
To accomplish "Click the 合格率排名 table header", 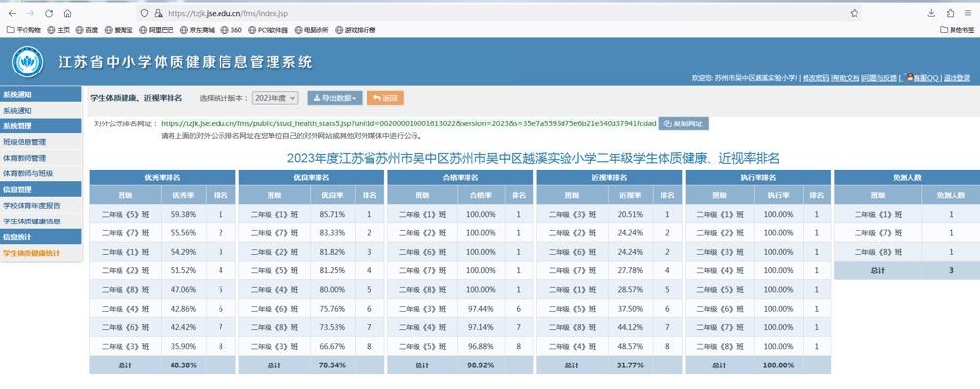I will (x=460, y=177).
